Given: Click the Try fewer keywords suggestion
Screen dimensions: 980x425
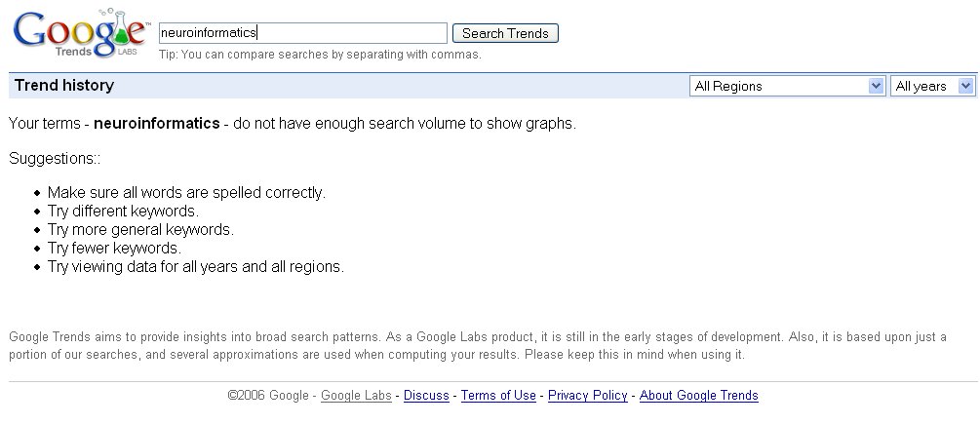Looking at the screenshot, I should coord(114,249).
